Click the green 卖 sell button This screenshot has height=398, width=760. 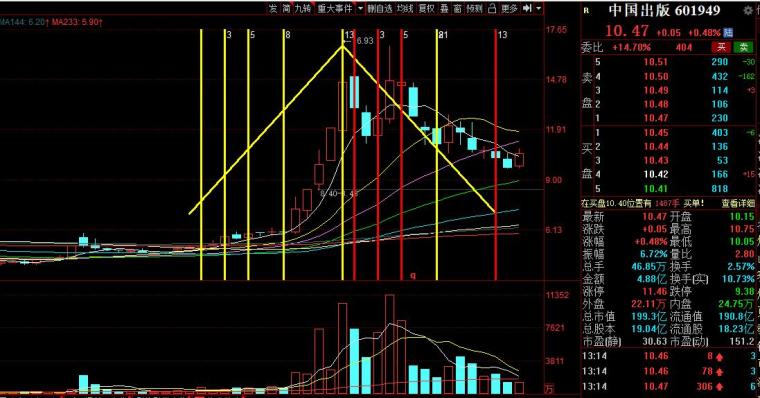click(x=743, y=47)
